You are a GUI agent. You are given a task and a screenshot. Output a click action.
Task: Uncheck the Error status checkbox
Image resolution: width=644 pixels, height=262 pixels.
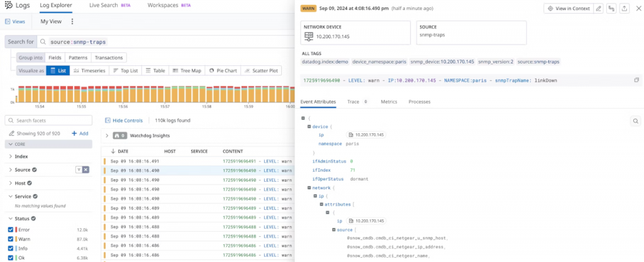(x=11, y=230)
